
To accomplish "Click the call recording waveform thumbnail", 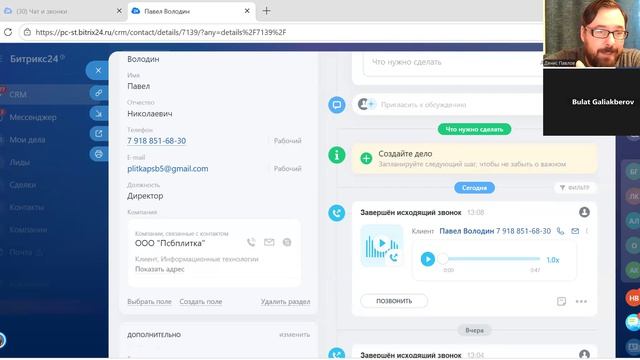I will [x=382, y=245].
